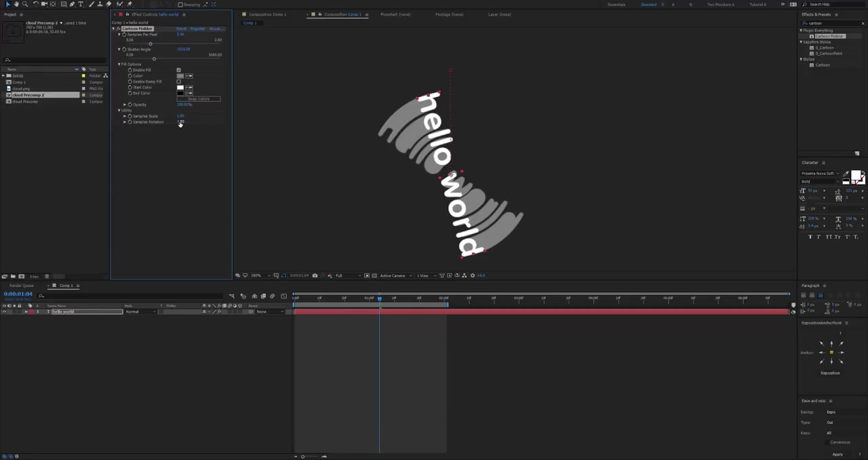
Task: Open the Active Camera view dropdown
Action: tap(394, 275)
